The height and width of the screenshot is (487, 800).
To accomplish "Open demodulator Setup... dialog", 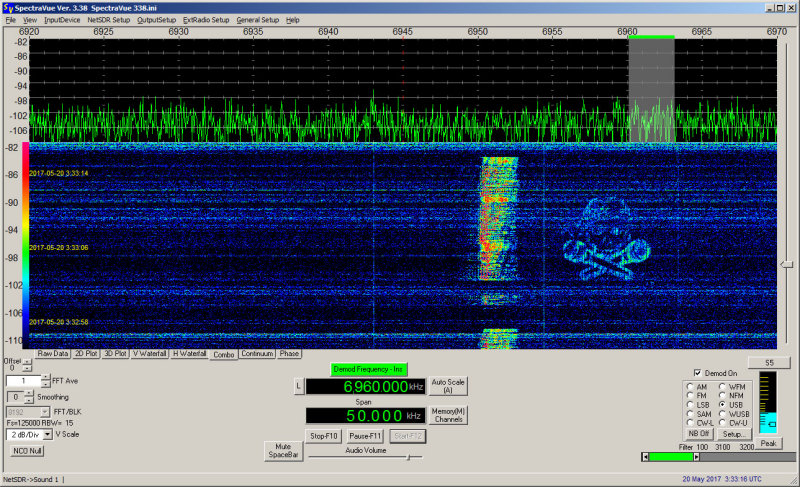I will pos(734,434).
